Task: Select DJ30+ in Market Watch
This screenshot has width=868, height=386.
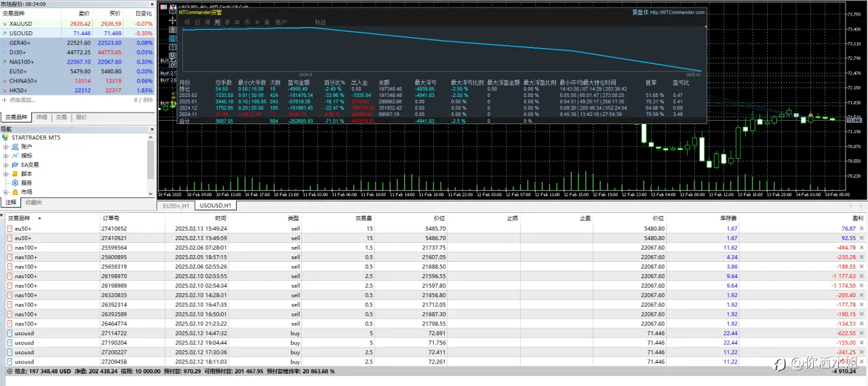Action: (x=77, y=52)
